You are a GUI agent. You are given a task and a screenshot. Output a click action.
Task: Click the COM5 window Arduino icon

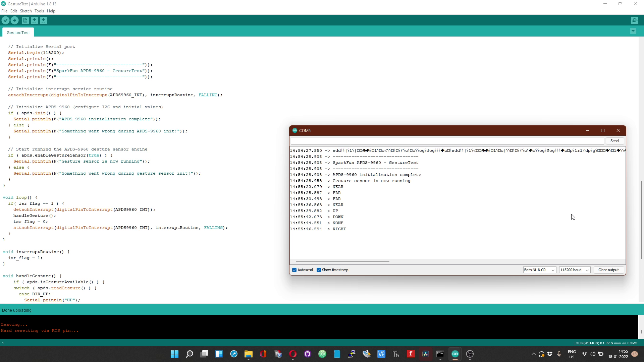[295, 130]
